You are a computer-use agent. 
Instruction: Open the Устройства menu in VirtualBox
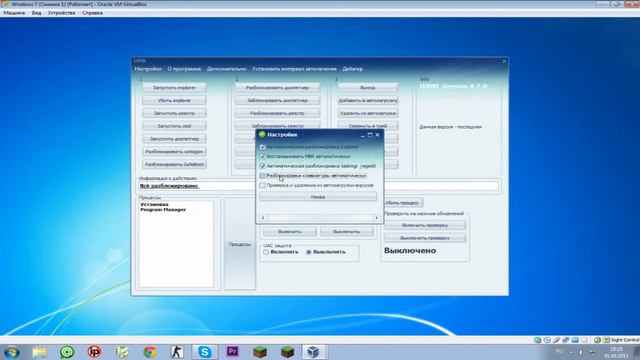pos(61,13)
